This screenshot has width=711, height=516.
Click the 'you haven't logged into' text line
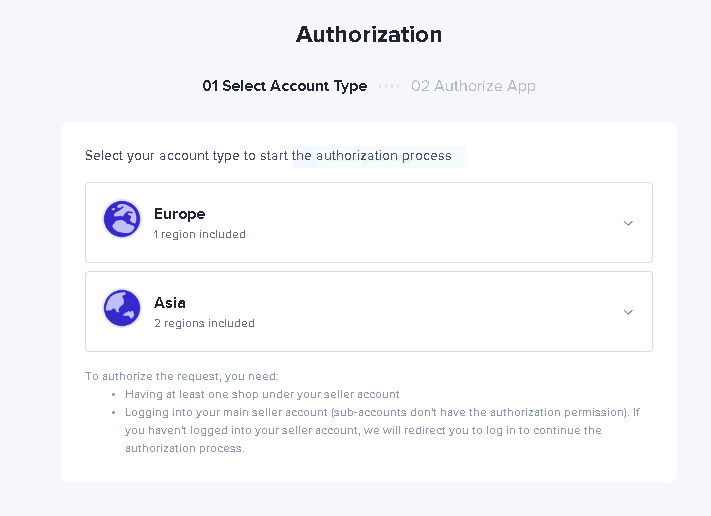pos(363,430)
